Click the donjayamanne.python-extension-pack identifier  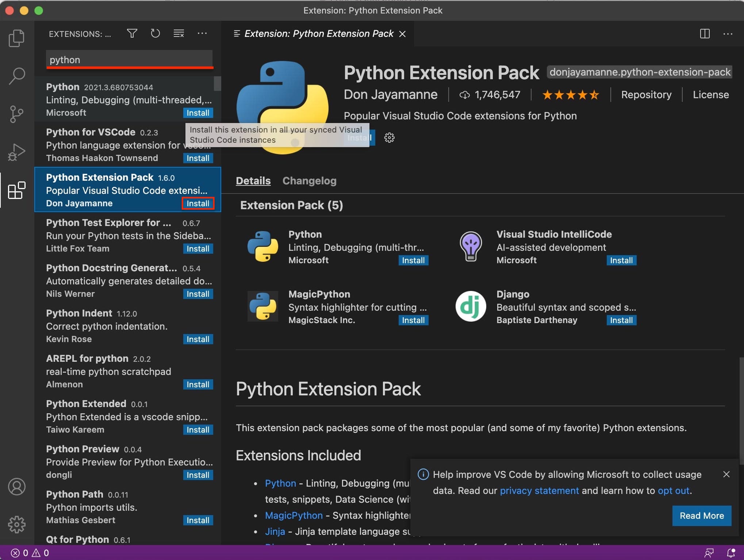[640, 72]
